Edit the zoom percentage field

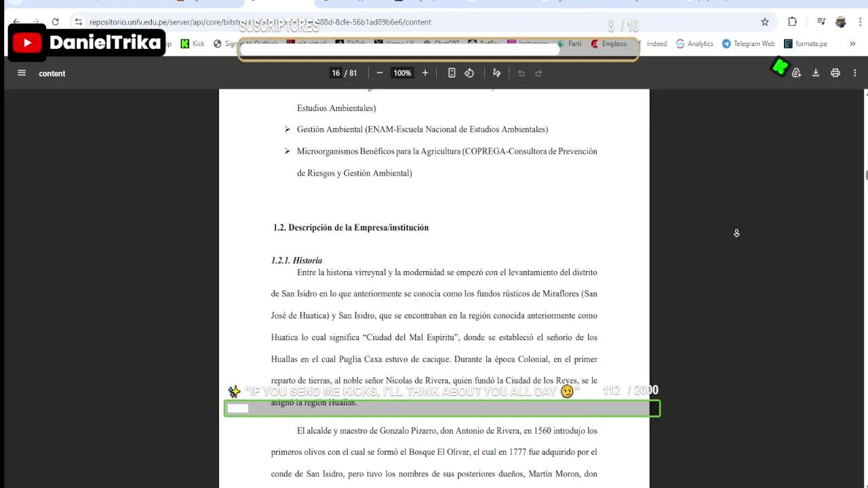pos(402,73)
